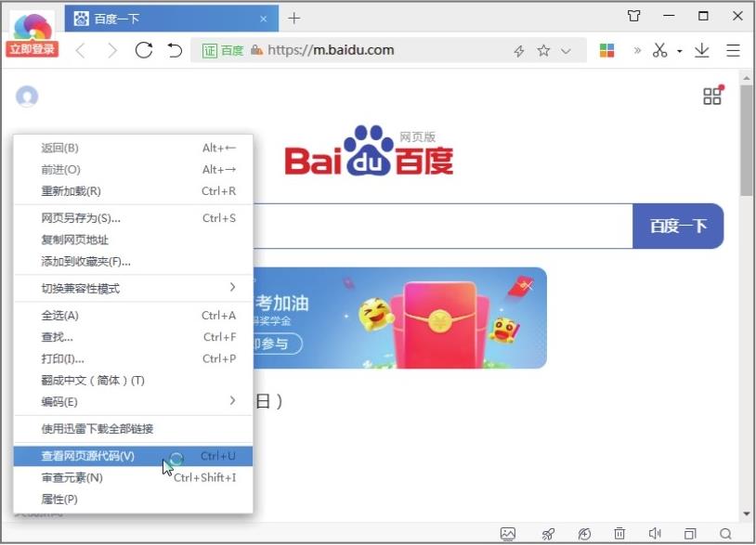Click the status bar rocket accelerator icon

coord(548,534)
